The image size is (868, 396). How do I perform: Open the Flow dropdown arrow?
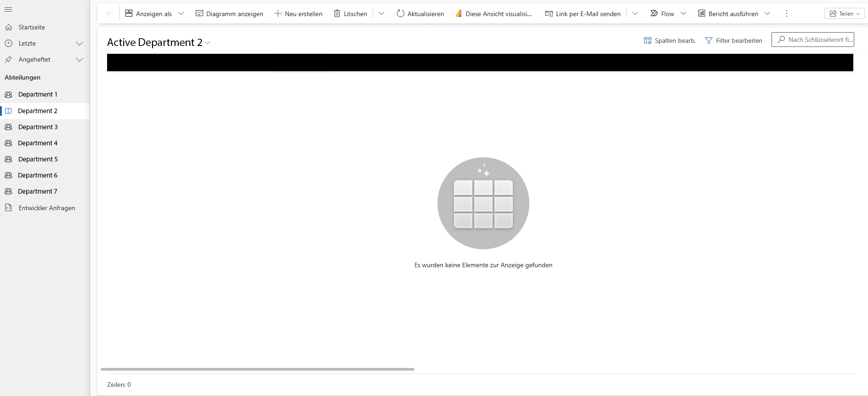(683, 14)
